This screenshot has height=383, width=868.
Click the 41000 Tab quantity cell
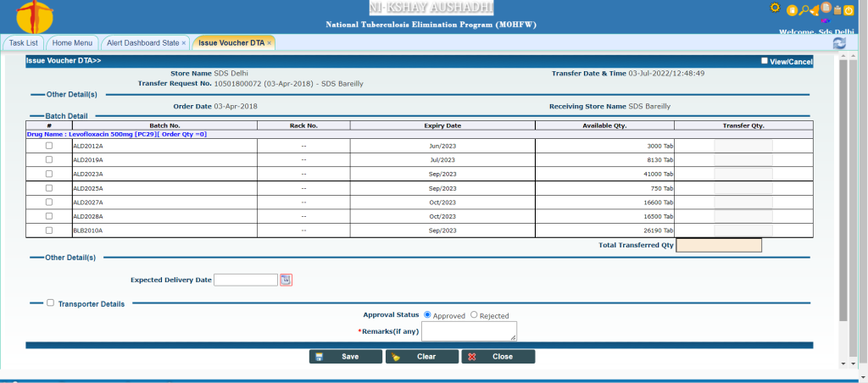click(604, 174)
